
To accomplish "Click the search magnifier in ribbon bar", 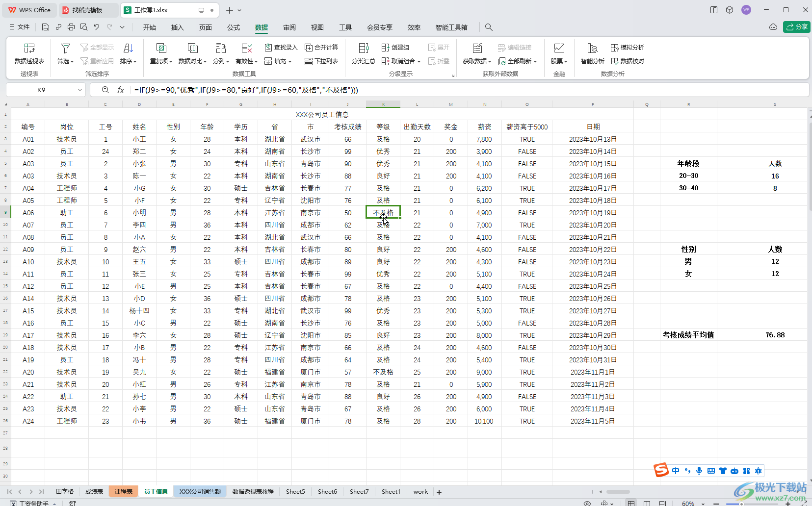I will point(489,27).
